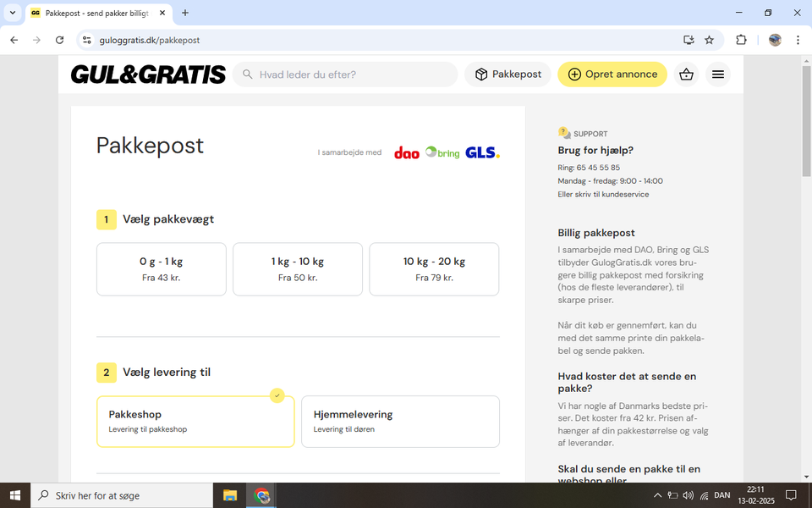The height and width of the screenshot is (508, 812).
Task: Click the 'Hvad leder du efter?' search field
Action: tap(345, 75)
